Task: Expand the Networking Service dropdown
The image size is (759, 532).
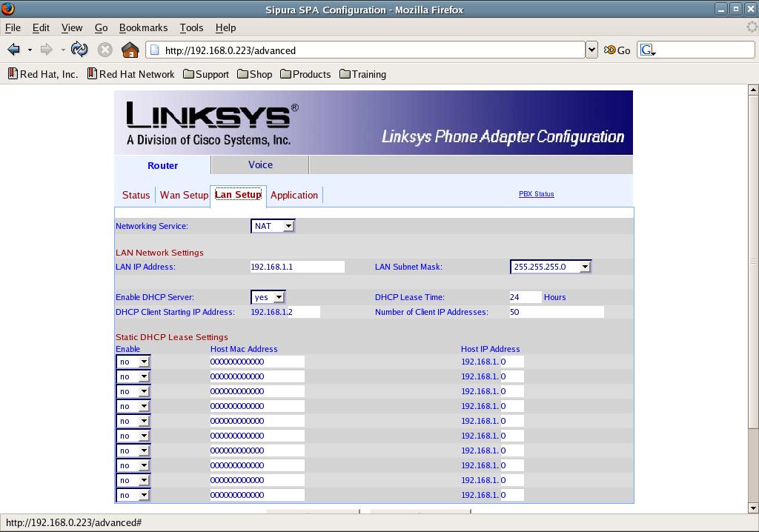Action: coord(273,226)
